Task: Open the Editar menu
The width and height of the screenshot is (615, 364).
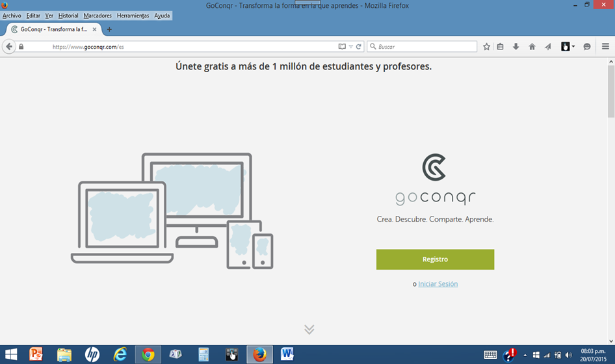Action: (33, 16)
